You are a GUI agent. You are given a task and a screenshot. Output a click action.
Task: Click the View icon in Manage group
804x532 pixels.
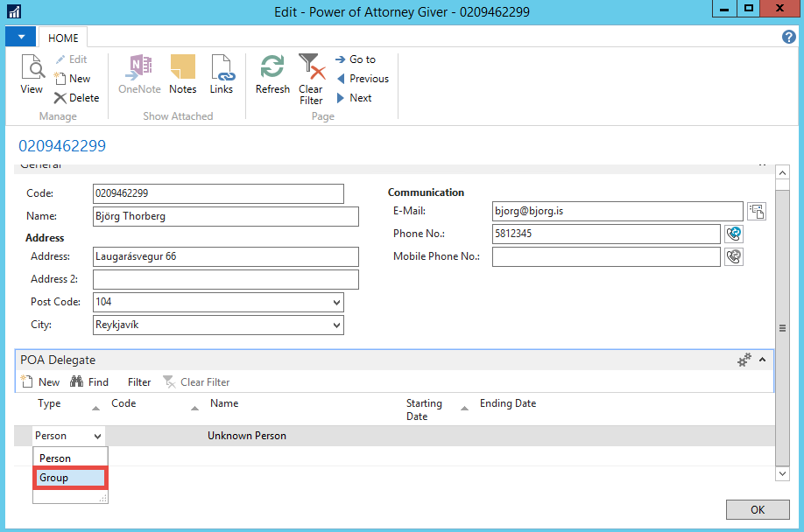32,74
